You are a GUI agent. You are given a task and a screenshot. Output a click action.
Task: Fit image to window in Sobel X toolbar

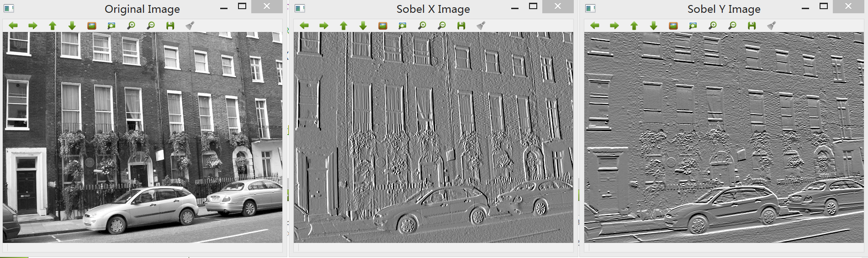pyautogui.click(x=402, y=26)
